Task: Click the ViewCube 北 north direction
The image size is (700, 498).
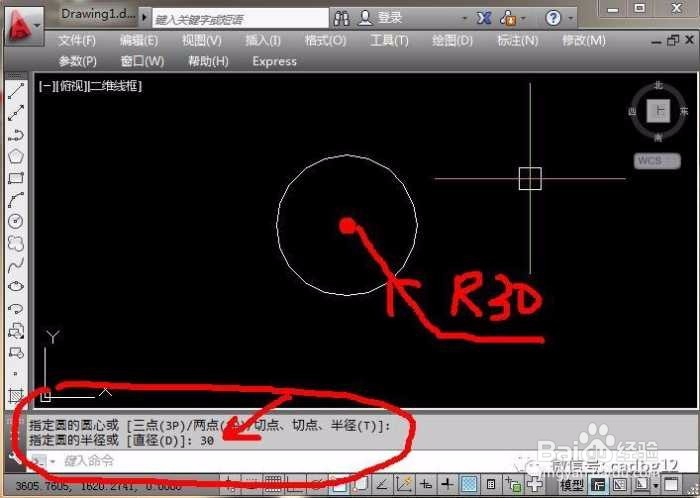Action: click(x=658, y=86)
